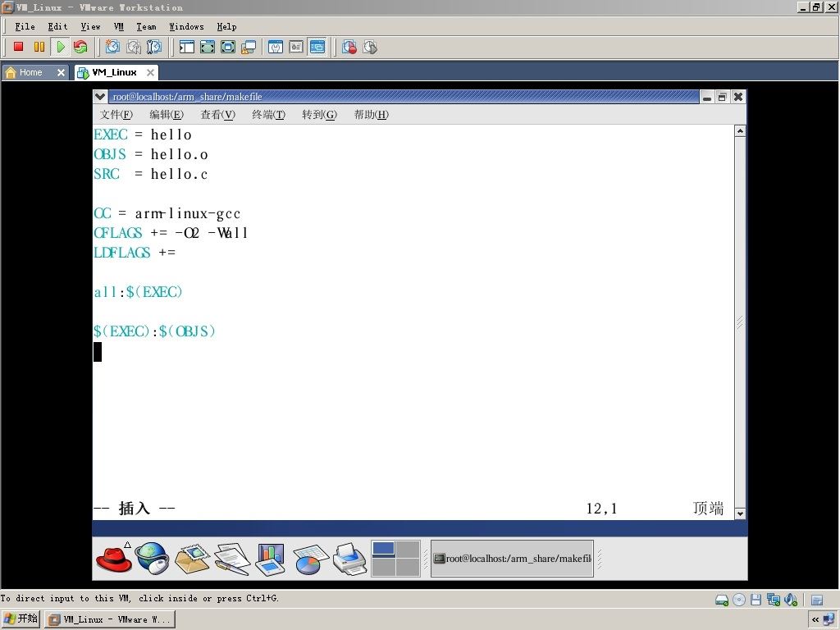840x630 pixels.
Task: Switch workspace using the pager
Action: pos(396,559)
